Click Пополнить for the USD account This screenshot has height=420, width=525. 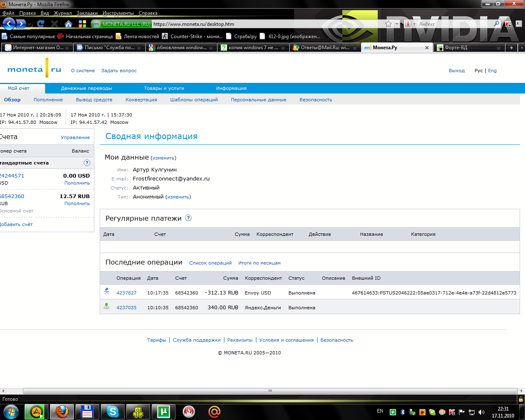(77, 183)
